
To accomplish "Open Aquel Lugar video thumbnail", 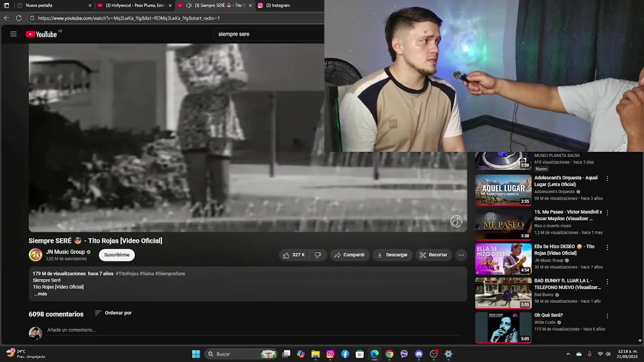I will click(503, 190).
